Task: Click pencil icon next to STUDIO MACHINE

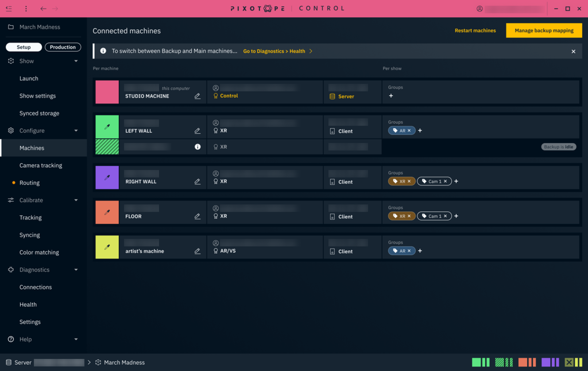Action: tap(197, 96)
